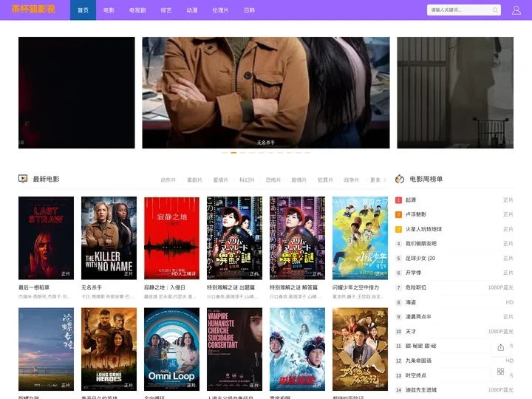
Task: Open the 动漫 nav tab
Action: pos(191,10)
